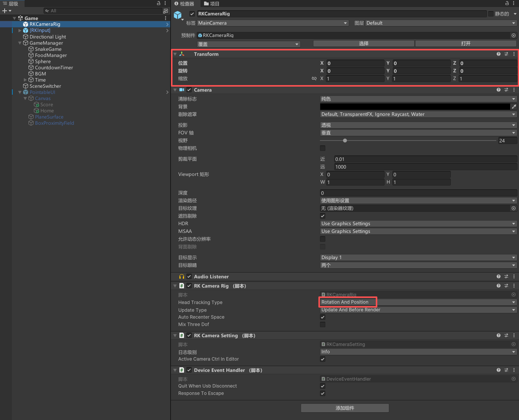Switch to the Project tab
The image size is (519, 420).
[212, 3]
